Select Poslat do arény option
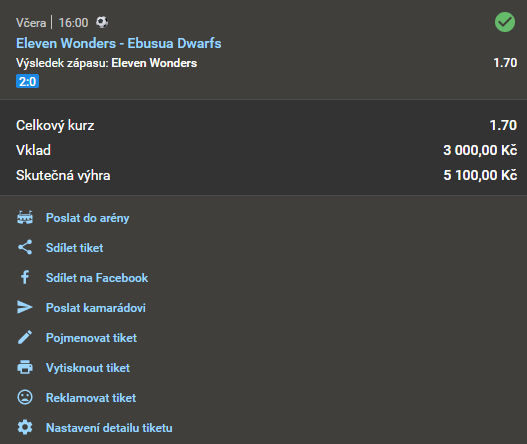Image resolution: width=527 pixels, height=444 pixels. pos(87,218)
